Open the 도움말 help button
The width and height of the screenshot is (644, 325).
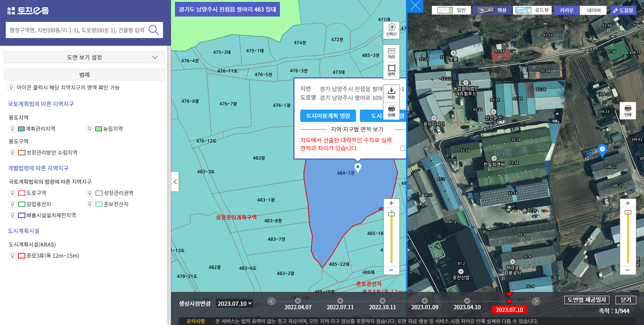point(623,10)
